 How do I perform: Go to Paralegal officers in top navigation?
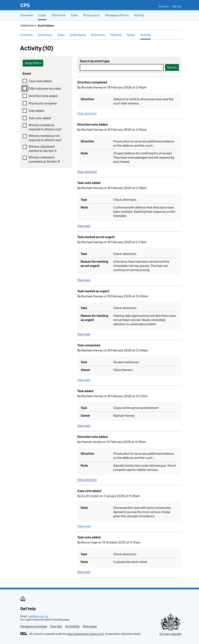tap(117, 15)
